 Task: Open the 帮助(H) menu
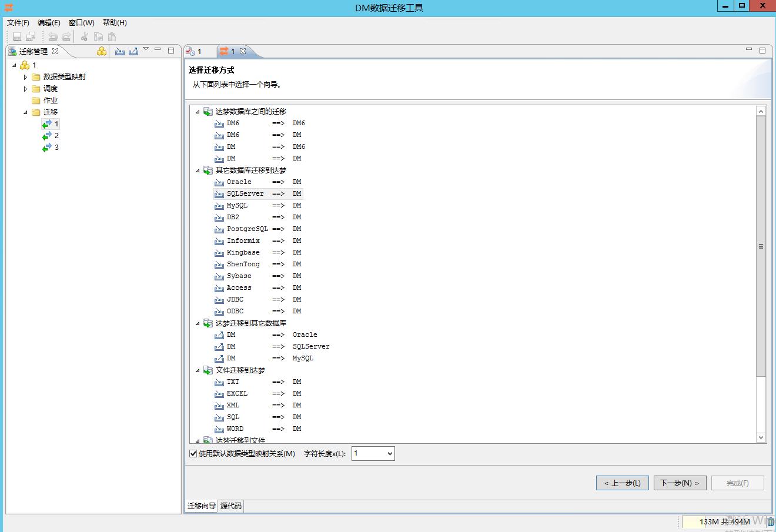pos(115,22)
